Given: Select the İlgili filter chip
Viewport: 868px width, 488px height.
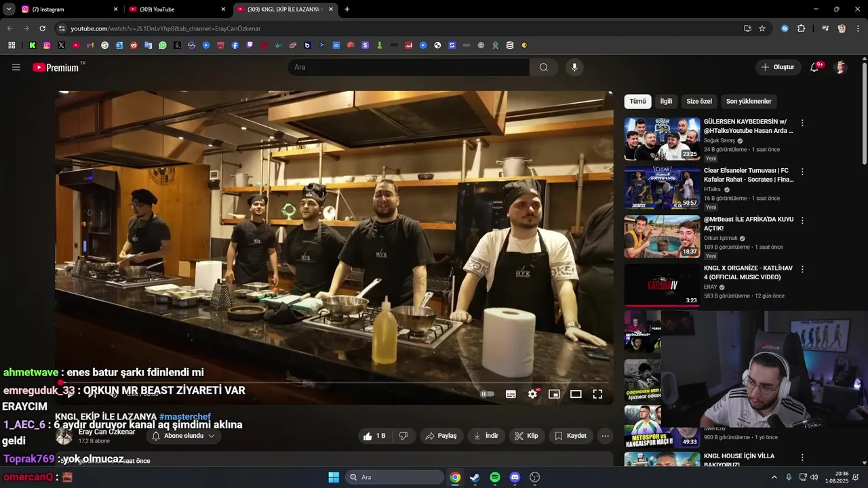Looking at the screenshot, I should coord(666,102).
